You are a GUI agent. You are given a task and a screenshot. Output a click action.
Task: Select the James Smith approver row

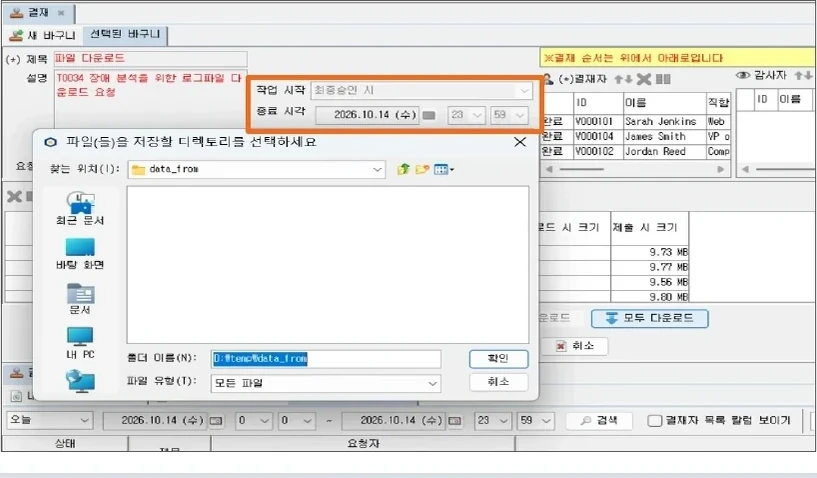tap(635, 137)
